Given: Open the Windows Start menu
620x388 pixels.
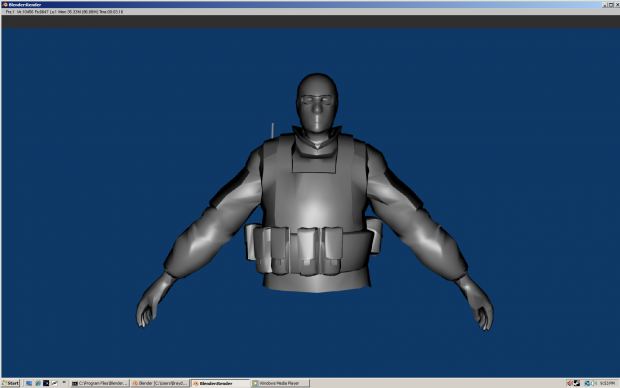Looking at the screenshot, I should tap(10, 383).
